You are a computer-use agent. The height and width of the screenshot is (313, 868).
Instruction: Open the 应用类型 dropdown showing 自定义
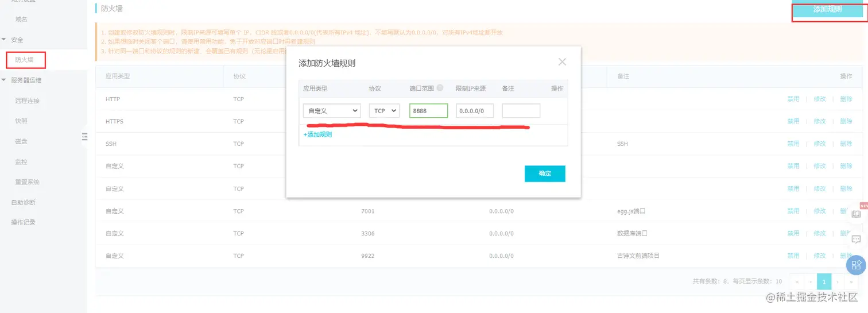click(x=332, y=111)
